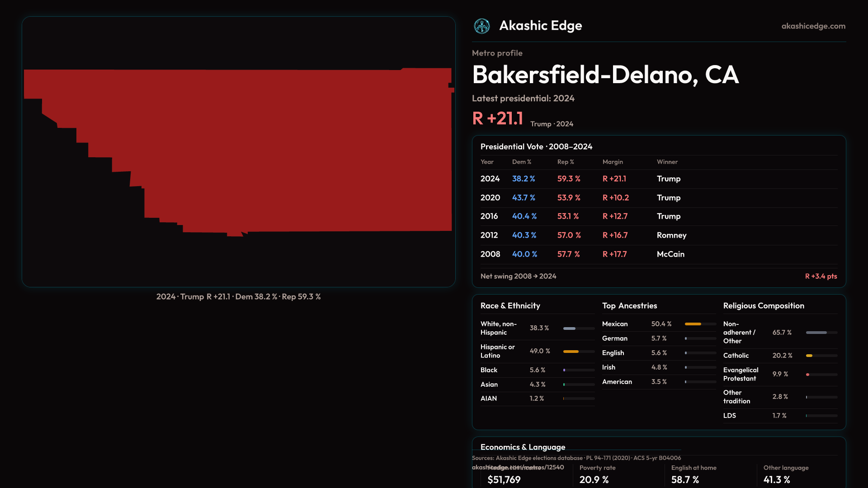Click the Akashic Edge logo icon
Image resolution: width=868 pixels, height=488 pixels.
click(x=481, y=26)
